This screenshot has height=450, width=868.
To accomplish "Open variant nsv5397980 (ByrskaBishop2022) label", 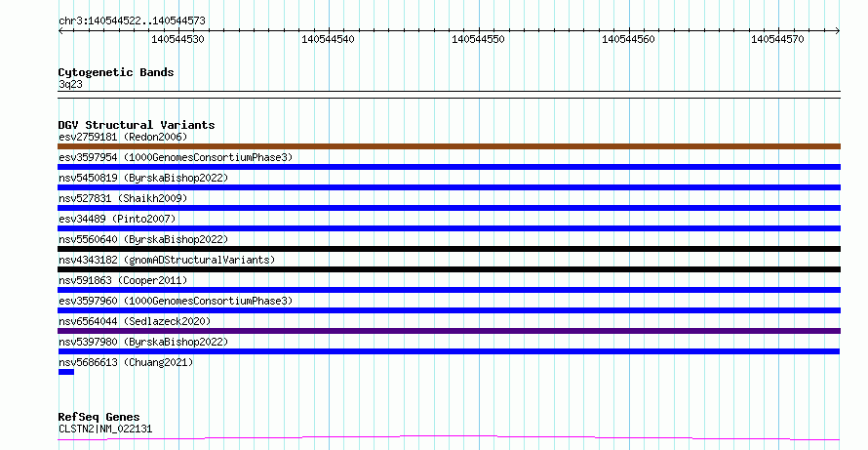I will [143, 342].
